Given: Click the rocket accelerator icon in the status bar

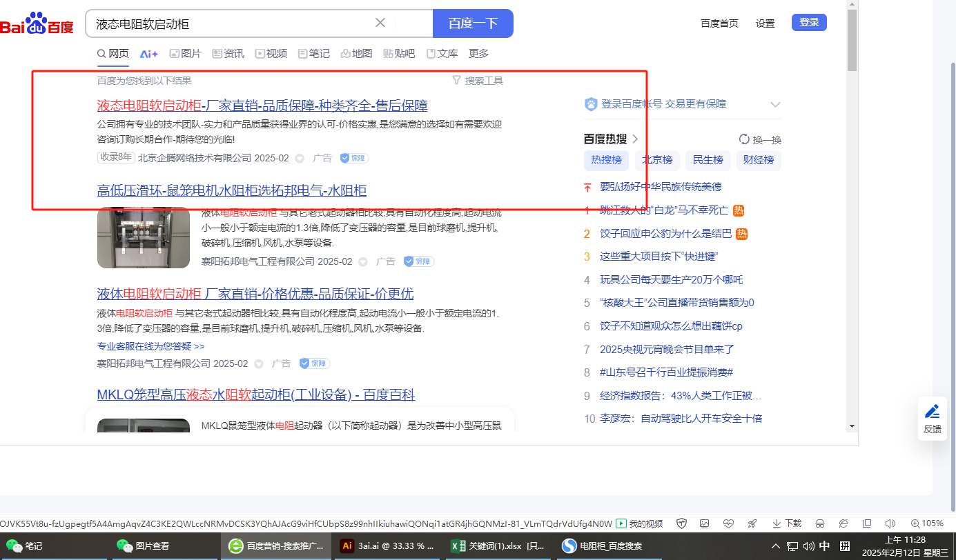Looking at the screenshot, I should (x=752, y=523).
